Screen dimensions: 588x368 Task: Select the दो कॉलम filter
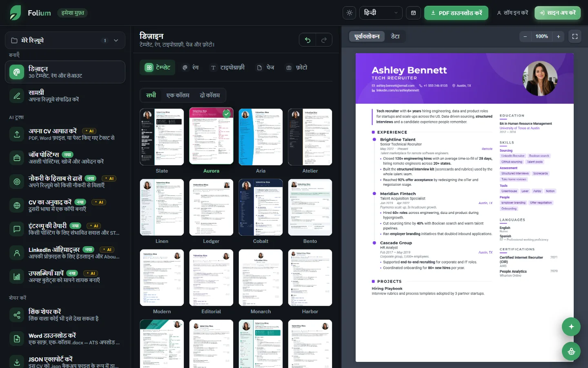click(x=210, y=95)
